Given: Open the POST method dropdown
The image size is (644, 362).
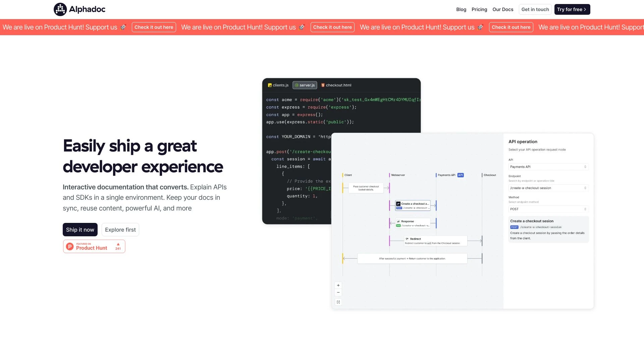Looking at the screenshot, I should tap(548, 209).
